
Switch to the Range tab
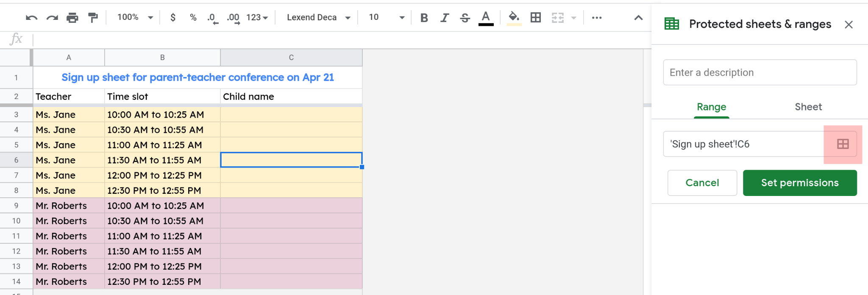click(x=712, y=107)
